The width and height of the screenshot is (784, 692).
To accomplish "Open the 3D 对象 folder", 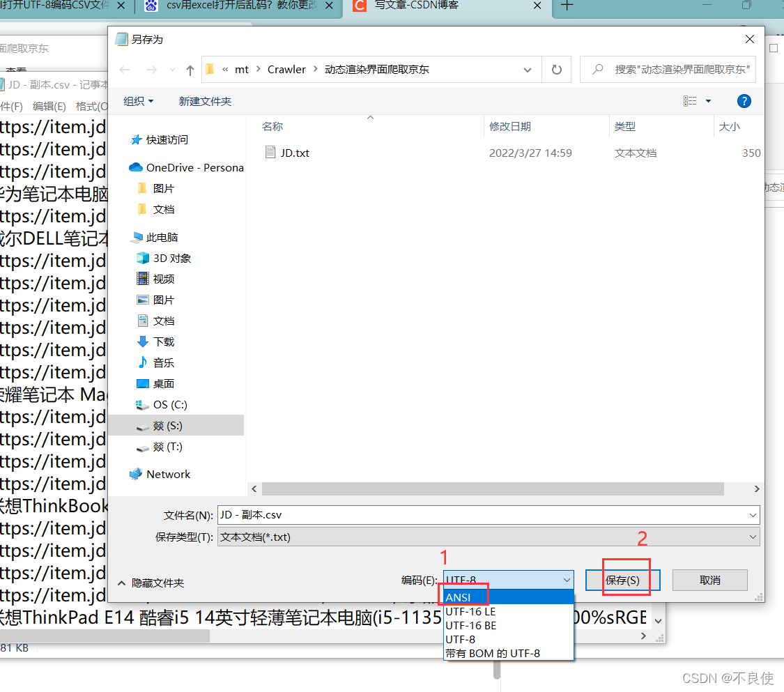I will point(164,259).
